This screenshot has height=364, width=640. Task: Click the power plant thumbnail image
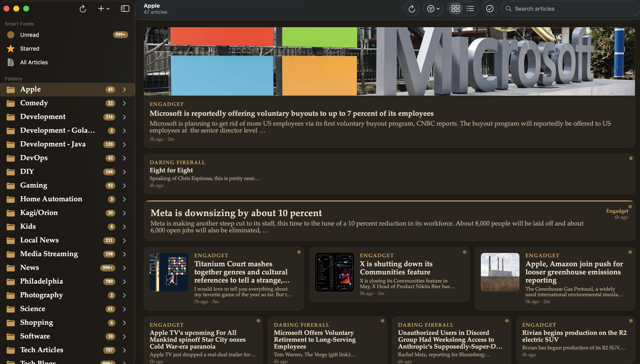click(500, 272)
